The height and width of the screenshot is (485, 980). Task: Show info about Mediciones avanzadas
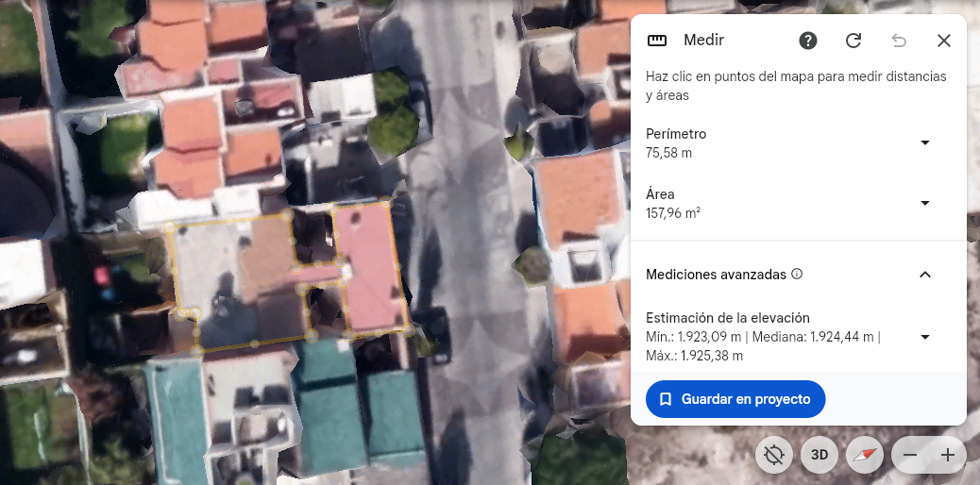pos(797,274)
